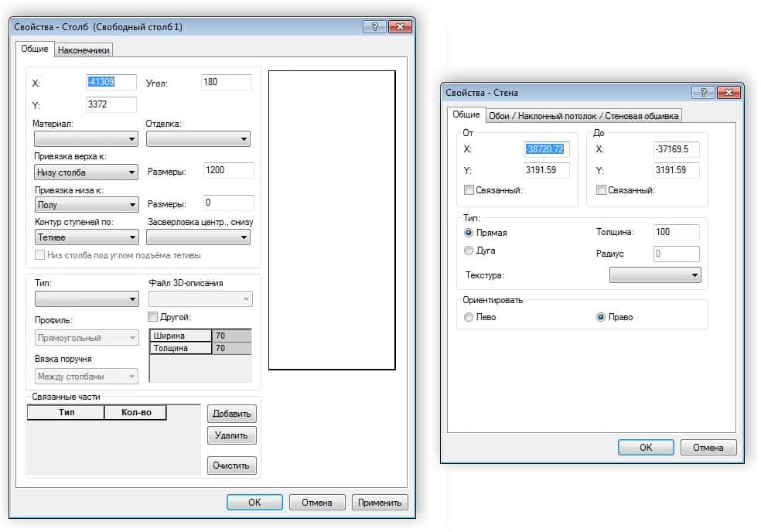
Task: Click help button in Стена properties title bar
Action: click(x=703, y=93)
